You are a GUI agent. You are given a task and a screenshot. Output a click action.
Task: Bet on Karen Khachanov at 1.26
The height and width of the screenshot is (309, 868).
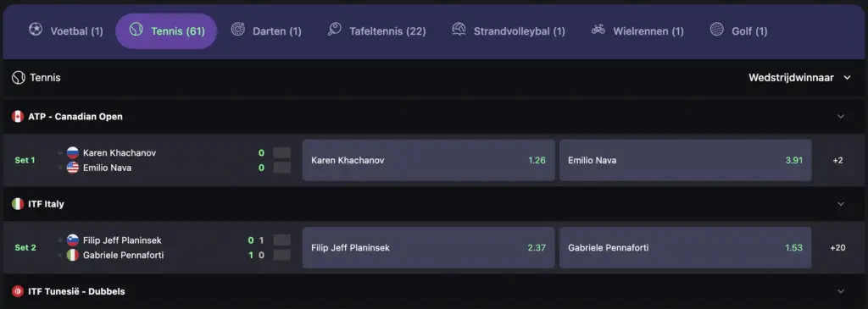(x=428, y=160)
